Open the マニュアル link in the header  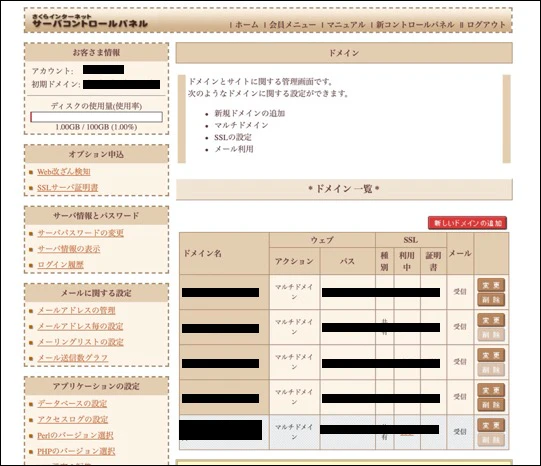coord(346,25)
